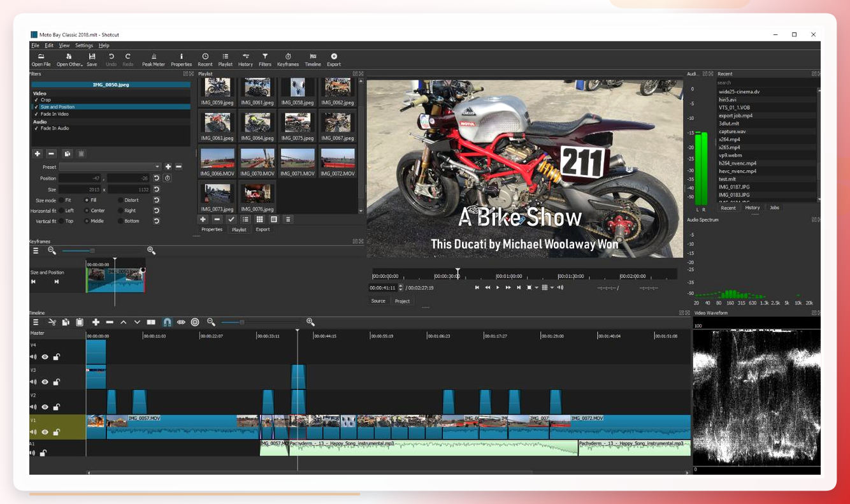This screenshot has height=504, width=850.
Task: Open the History toolbar icon
Action: [245, 60]
